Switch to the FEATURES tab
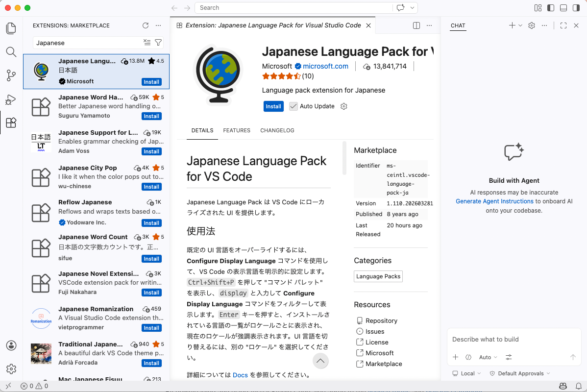The height and width of the screenshot is (392, 587). pyautogui.click(x=237, y=130)
